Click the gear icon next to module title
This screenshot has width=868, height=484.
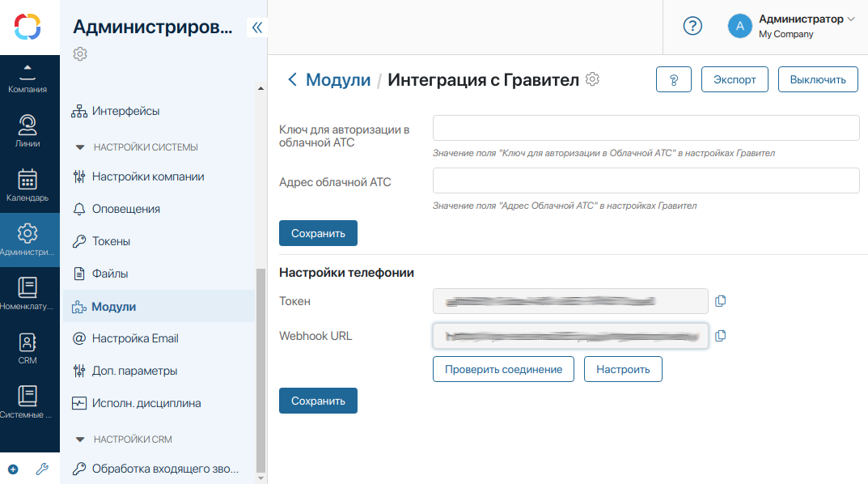(592, 79)
